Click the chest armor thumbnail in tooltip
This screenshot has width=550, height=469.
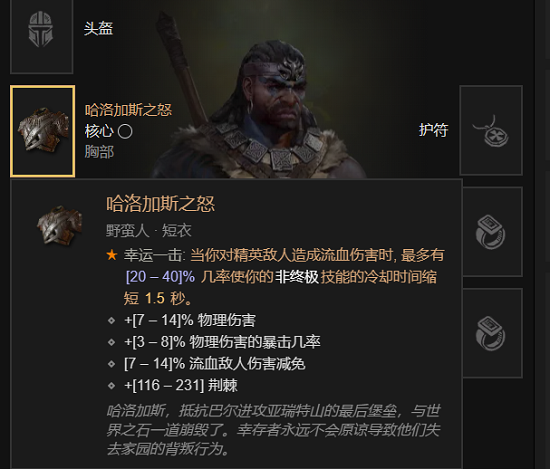(x=59, y=225)
